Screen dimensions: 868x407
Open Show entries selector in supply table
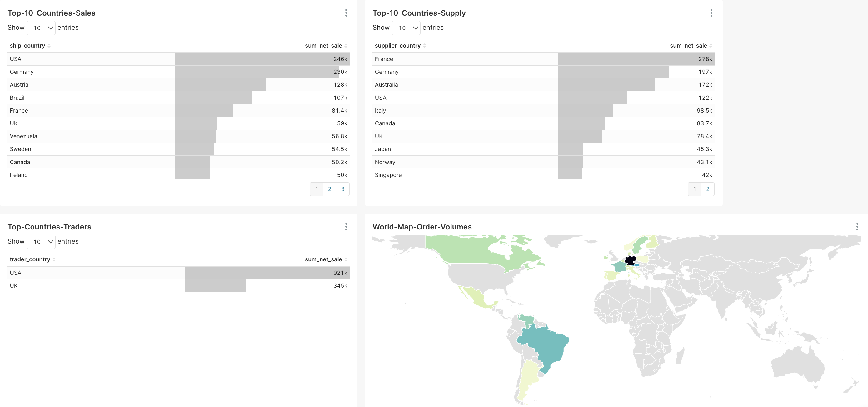point(406,28)
